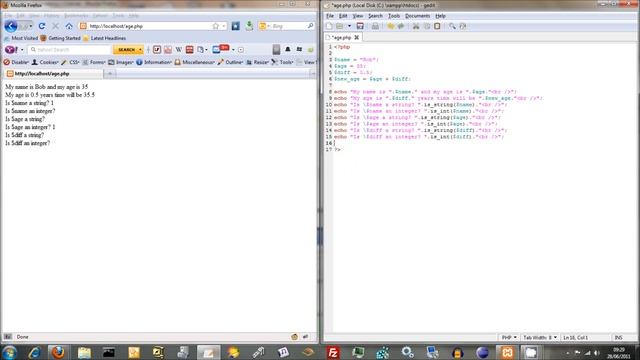Open the Resize menu in Web Developer toolbar

click(x=258, y=62)
